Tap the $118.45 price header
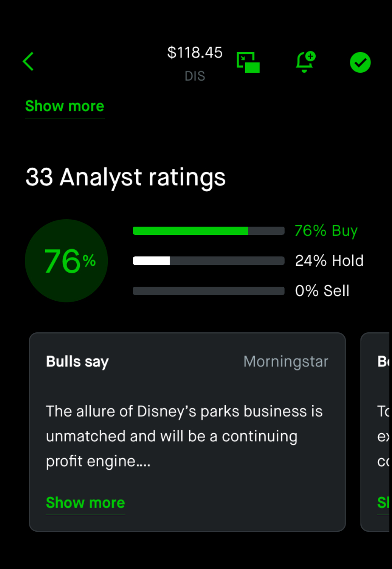Viewport: 392px width, 569px height. [195, 53]
